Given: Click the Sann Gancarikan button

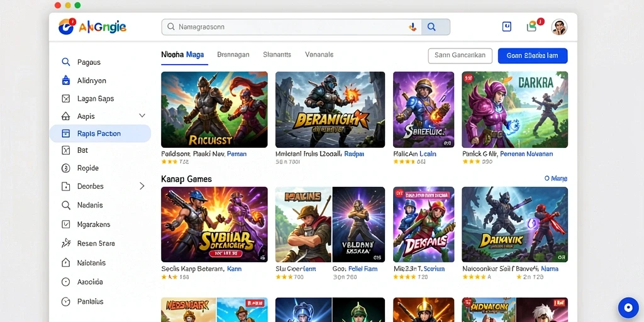Looking at the screenshot, I should tap(460, 55).
